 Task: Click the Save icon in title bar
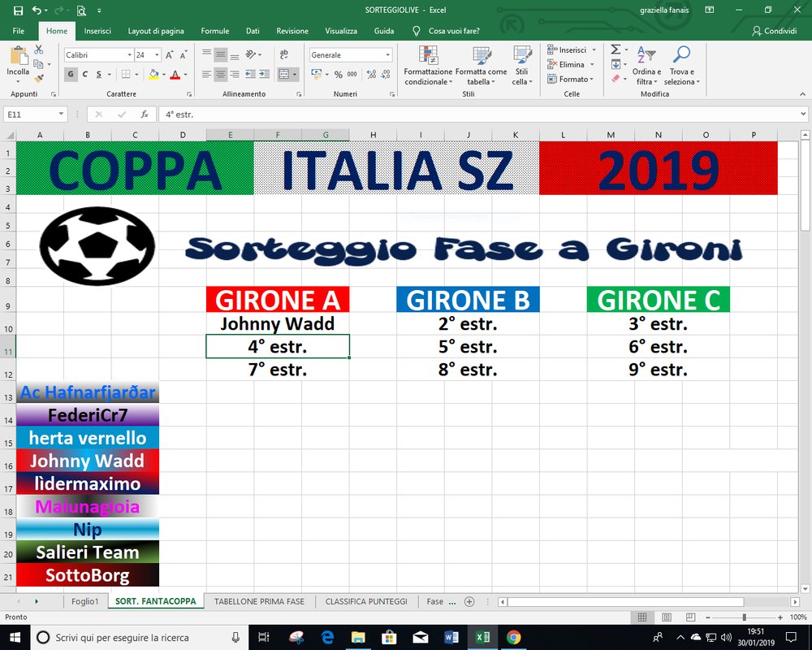click(x=18, y=11)
